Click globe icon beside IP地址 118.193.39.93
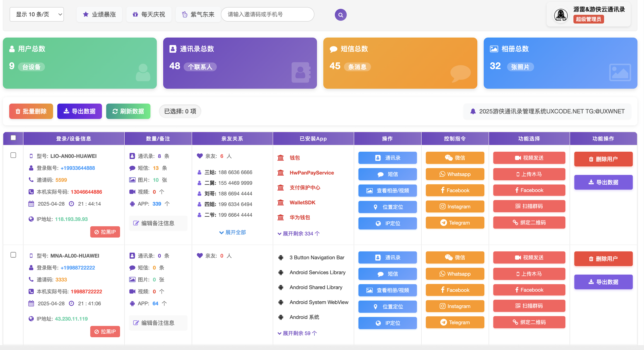 point(31,219)
